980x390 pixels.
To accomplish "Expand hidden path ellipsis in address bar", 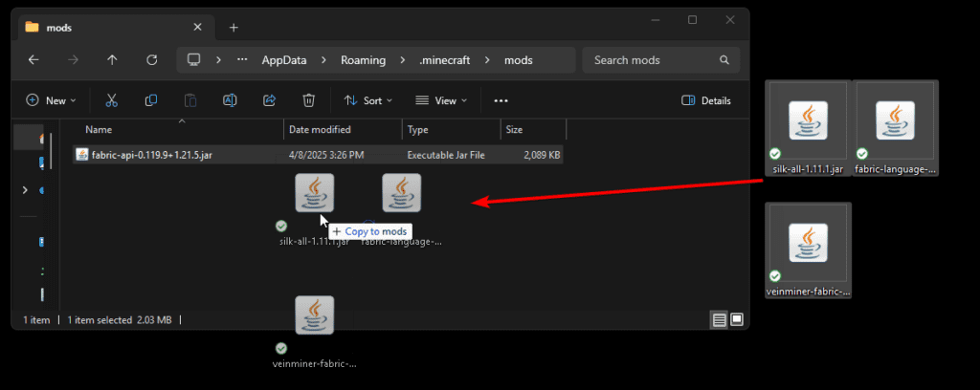I will coord(242,60).
